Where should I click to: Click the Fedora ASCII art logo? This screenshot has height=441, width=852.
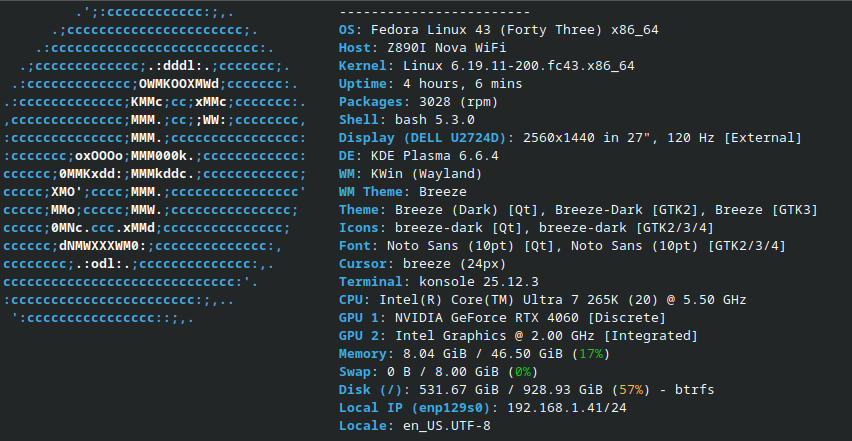[155, 165]
